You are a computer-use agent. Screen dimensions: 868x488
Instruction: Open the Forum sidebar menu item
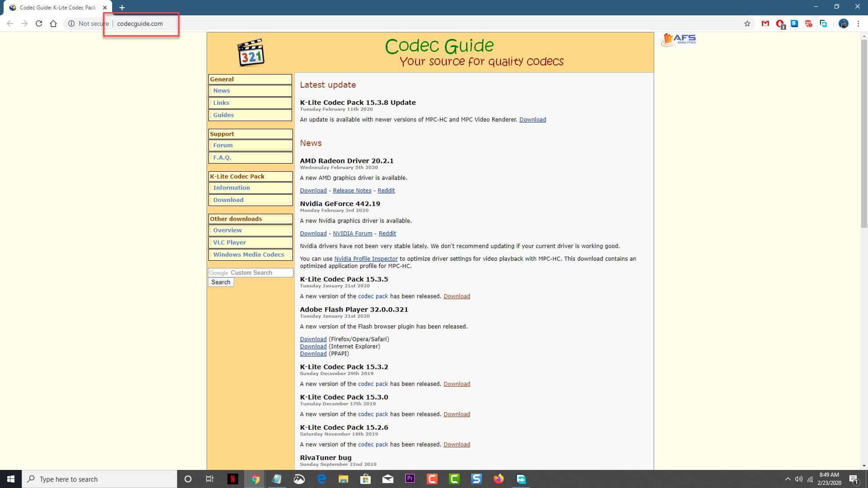click(x=250, y=145)
